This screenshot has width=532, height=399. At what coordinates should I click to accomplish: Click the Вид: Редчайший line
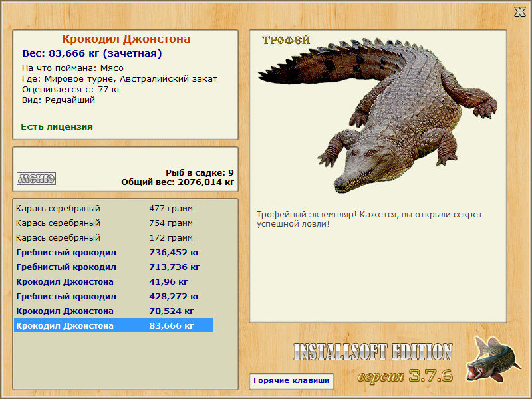click(59, 100)
